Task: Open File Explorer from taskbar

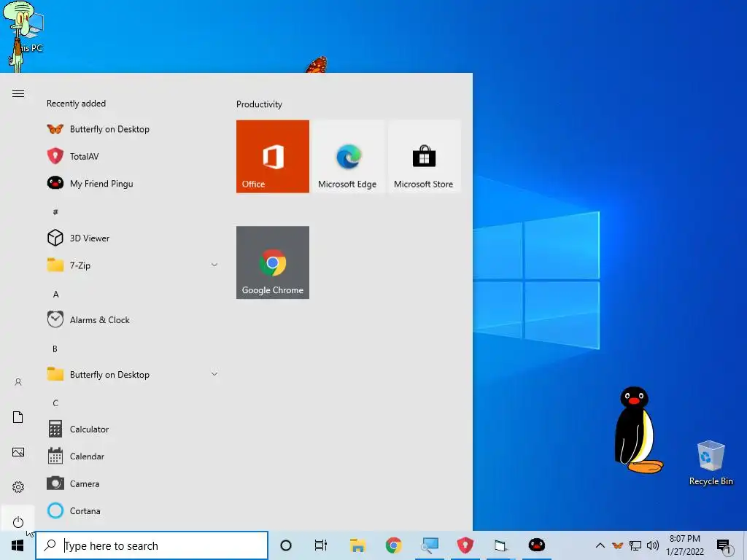Action: point(357,545)
